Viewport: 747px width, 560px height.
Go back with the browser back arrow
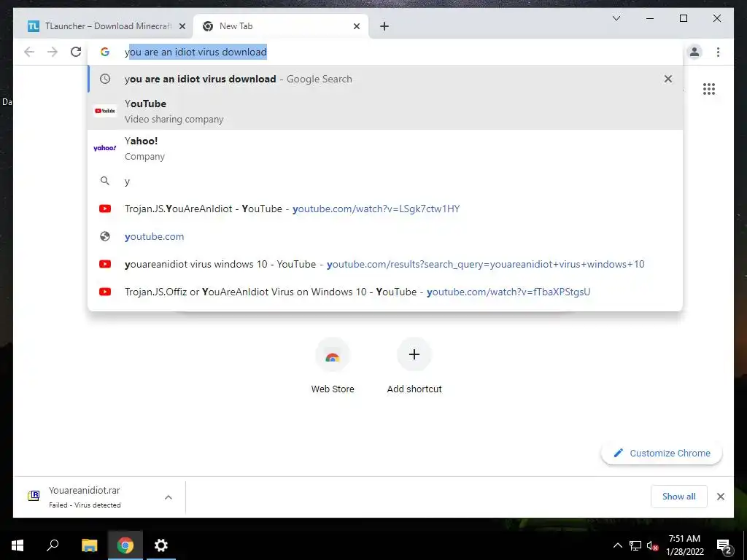[29, 52]
